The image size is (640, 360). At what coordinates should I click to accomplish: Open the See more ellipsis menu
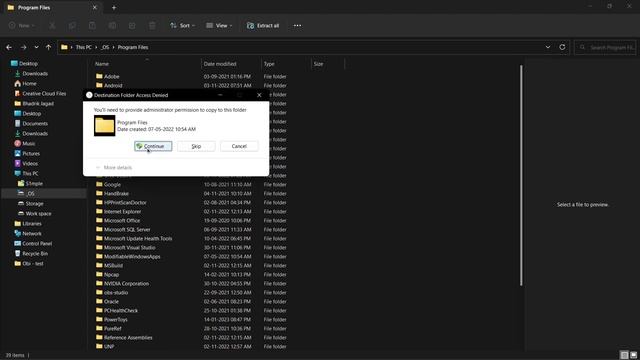[297, 25]
